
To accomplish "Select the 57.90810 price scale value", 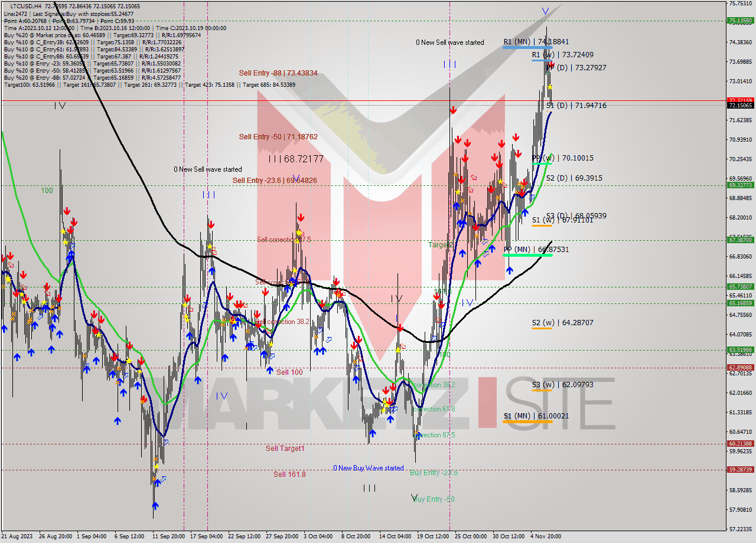I will [740, 509].
